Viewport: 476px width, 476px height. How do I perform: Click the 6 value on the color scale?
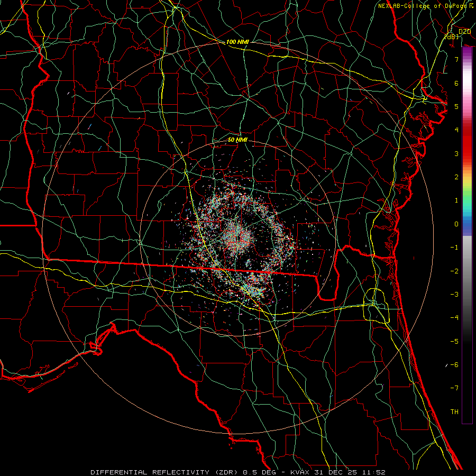(456, 83)
